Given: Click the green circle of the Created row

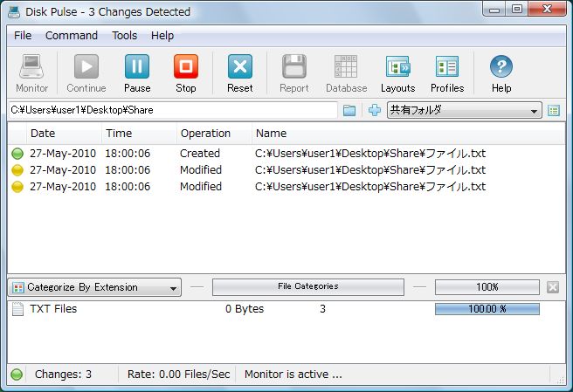Looking at the screenshot, I should pos(17,154).
